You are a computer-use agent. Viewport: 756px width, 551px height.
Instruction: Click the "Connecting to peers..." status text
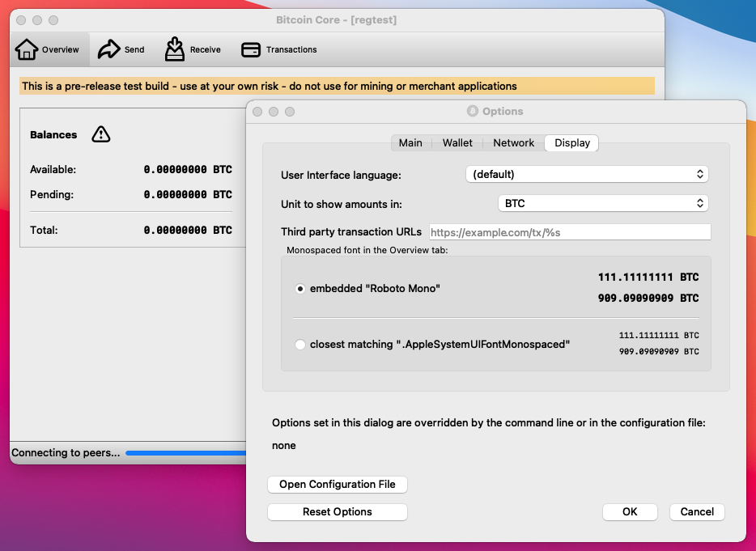pos(66,452)
